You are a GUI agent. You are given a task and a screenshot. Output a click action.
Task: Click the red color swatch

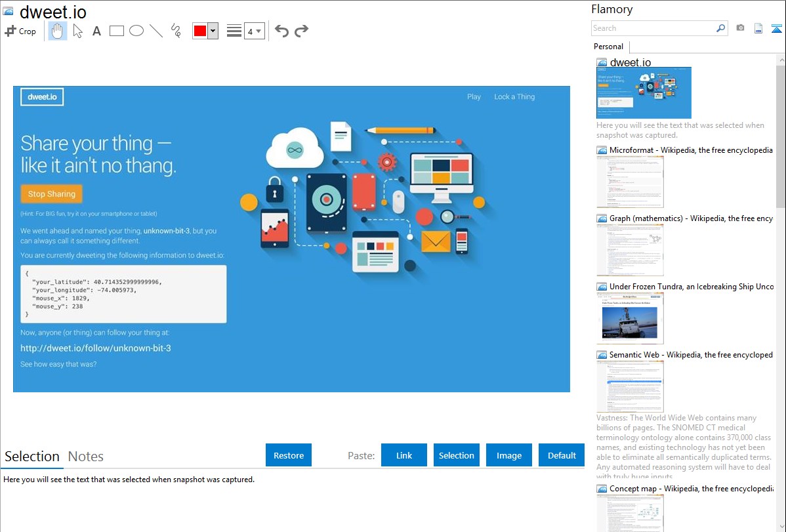200,31
